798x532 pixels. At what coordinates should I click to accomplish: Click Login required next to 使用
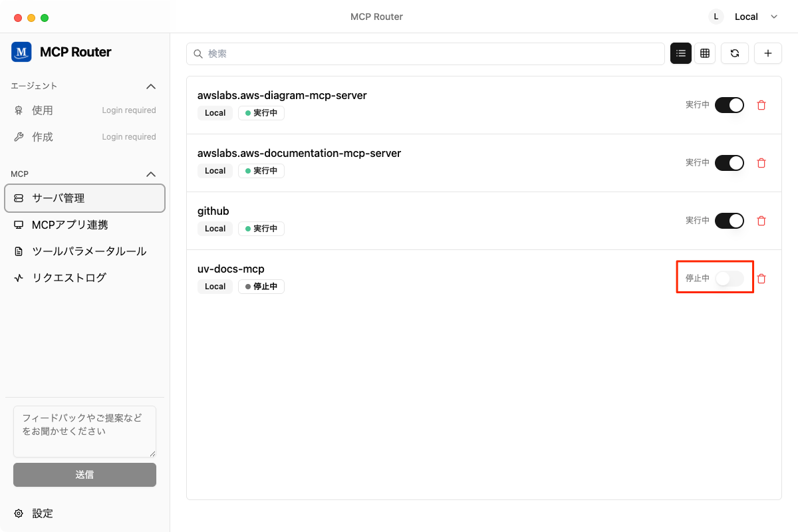[x=129, y=110]
